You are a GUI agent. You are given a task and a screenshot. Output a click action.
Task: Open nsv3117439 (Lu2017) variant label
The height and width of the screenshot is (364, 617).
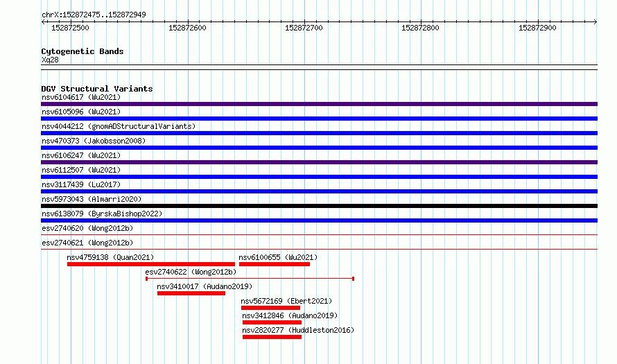coord(81,184)
